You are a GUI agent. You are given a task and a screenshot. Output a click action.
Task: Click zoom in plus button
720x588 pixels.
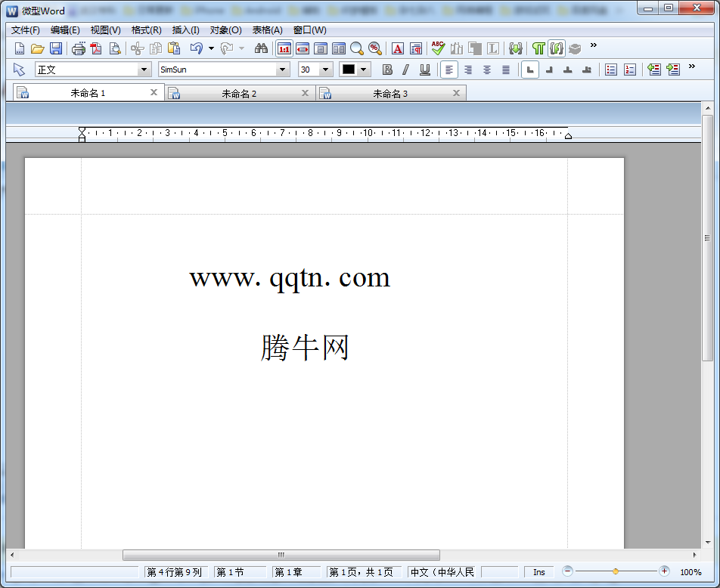tap(664, 572)
